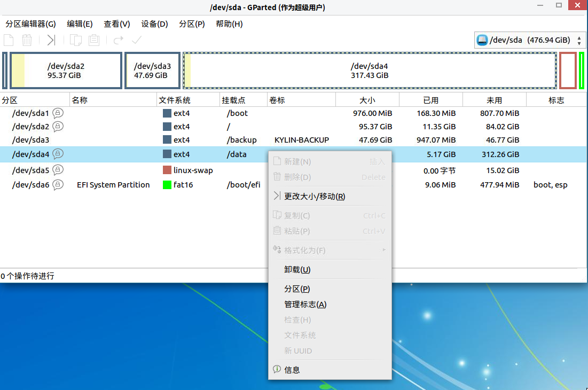This screenshot has width=588, height=390.
Task: Click the disk icon in device selector
Action: coord(482,40)
